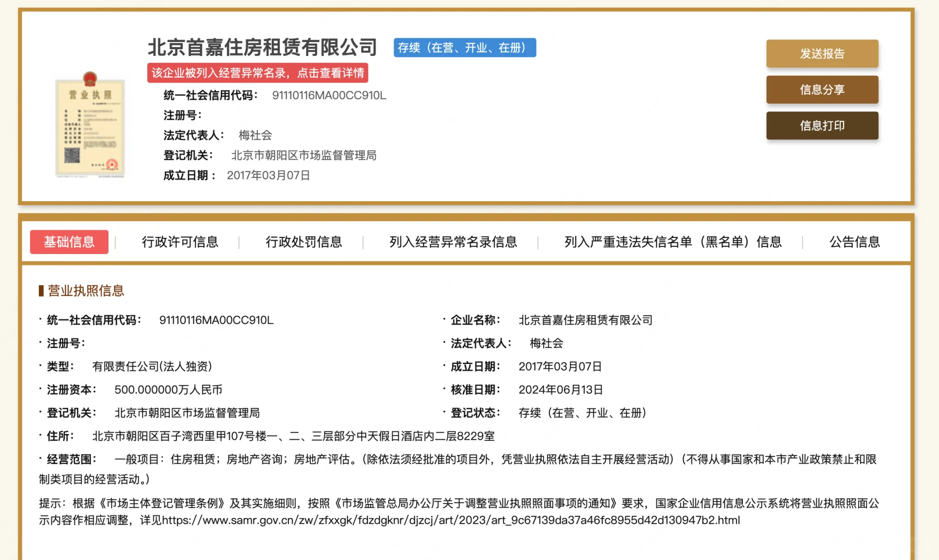Screen dimensions: 939x560
Task: Click the 营业执照信息 section heading
Action: click(x=86, y=290)
